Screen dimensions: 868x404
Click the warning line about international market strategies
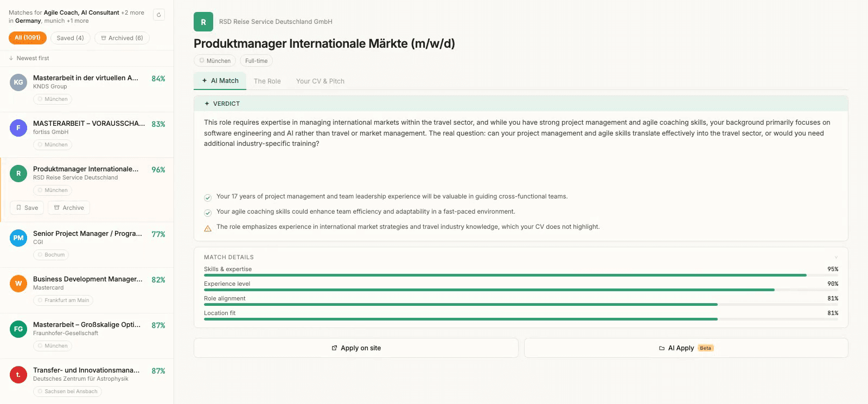pyautogui.click(x=408, y=227)
